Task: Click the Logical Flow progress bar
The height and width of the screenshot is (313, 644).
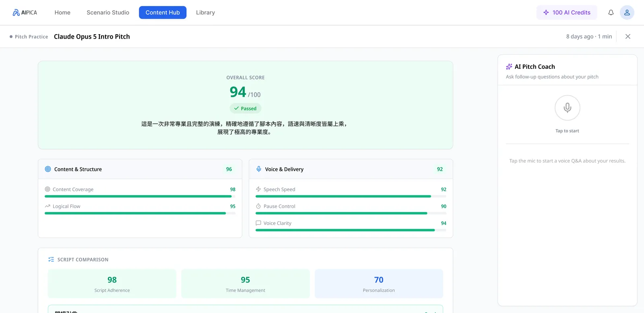Action: pos(140,213)
